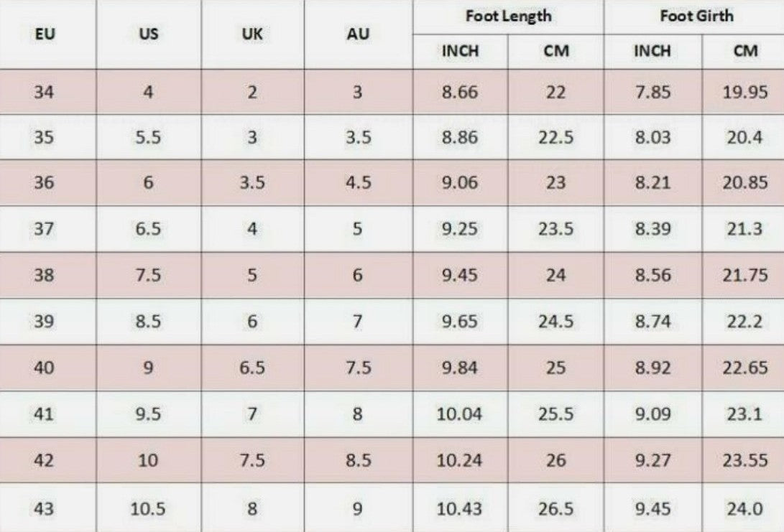Click the Foot Length header
This screenshot has width=784, height=532.
pos(508,16)
